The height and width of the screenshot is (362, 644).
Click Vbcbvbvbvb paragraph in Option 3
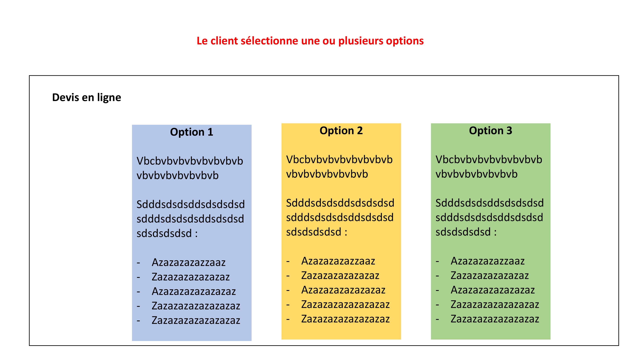tap(489, 167)
